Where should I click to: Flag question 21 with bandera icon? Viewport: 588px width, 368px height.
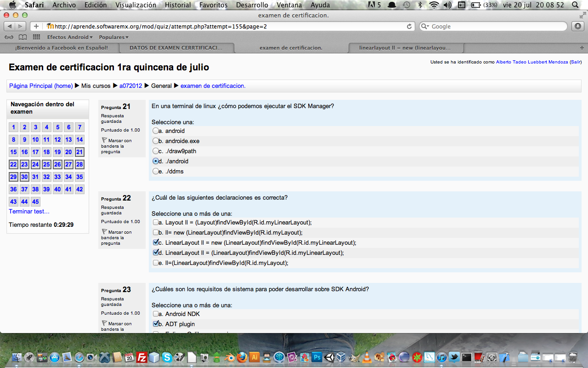pyautogui.click(x=104, y=140)
